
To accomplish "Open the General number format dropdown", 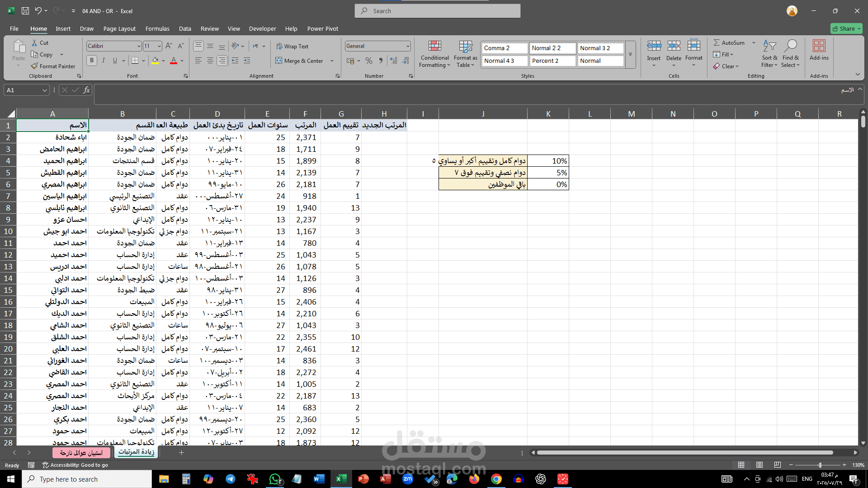I will (408, 46).
